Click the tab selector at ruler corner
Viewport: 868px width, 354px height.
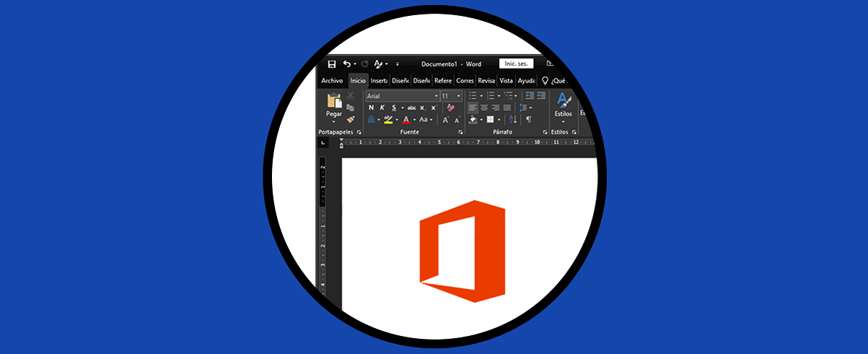click(323, 142)
